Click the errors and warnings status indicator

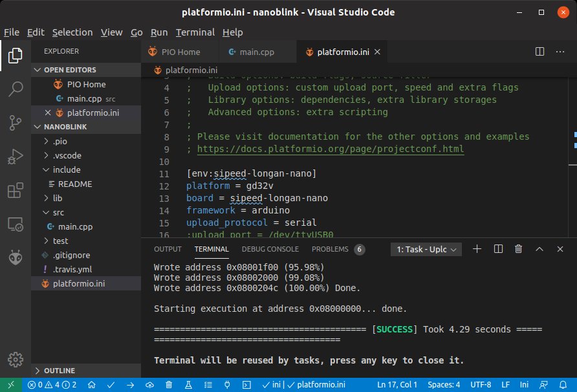click(52, 385)
